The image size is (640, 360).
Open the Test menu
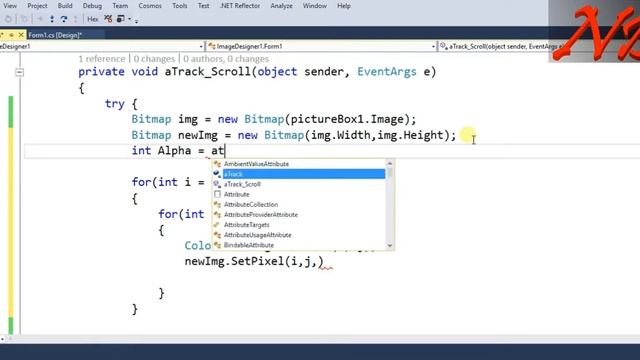click(x=203, y=6)
